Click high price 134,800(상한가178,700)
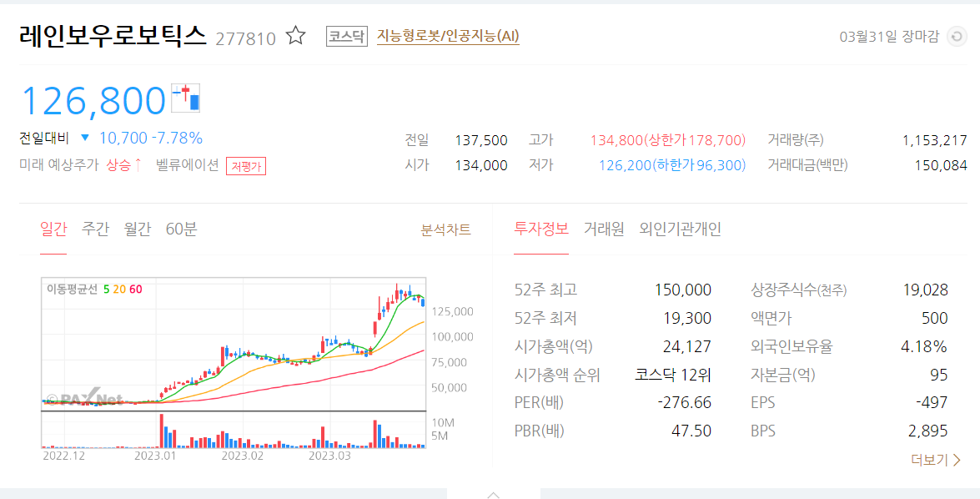The width and height of the screenshot is (980, 499). [667, 140]
